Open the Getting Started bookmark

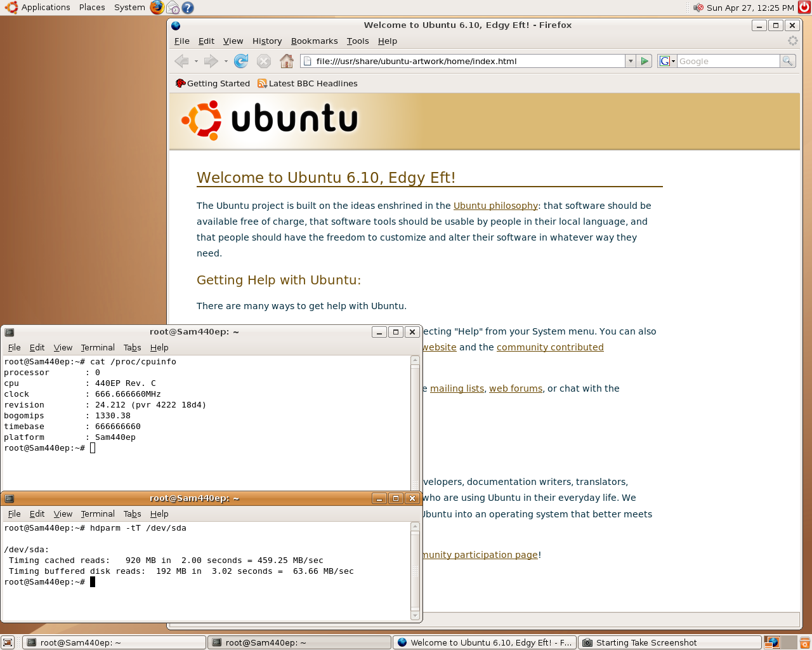(x=213, y=83)
